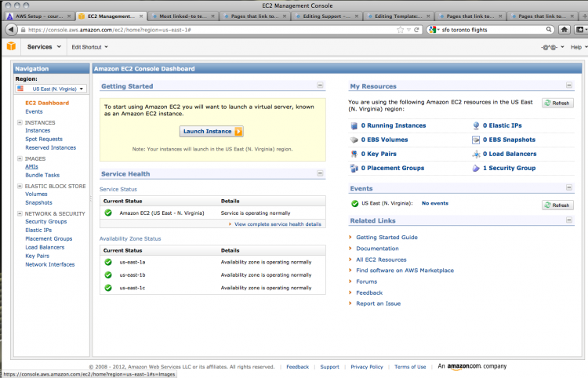This screenshot has width=588, height=378.
Task: Open the Help menu
Action: click(x=579, y=47)
